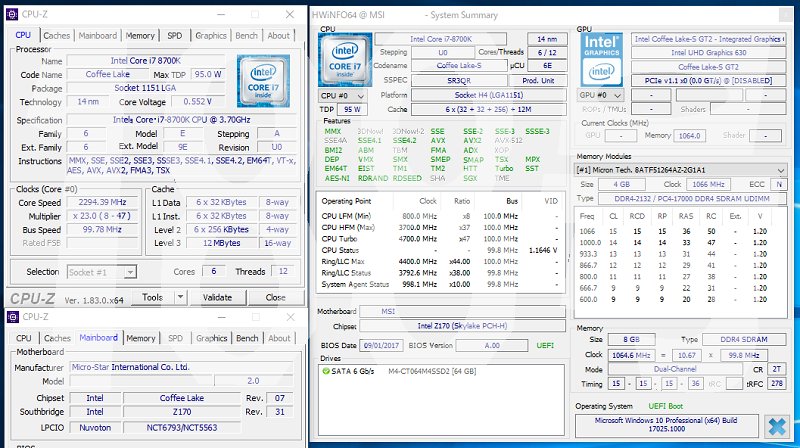The width and height of the screenshot is (800, 448).
Task: Expand the Tools dropdown arrow
Action: (x=180, y=297)
